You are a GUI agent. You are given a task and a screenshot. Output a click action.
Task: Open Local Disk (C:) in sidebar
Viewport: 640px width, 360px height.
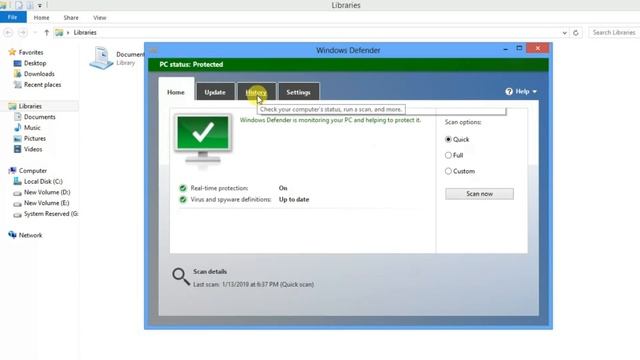[43, 181]
